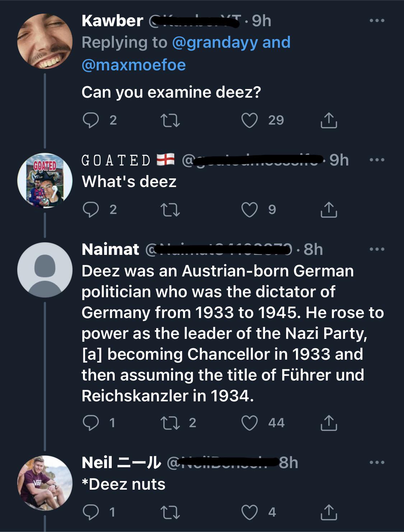Reply to GOATED's "What's deez" tweet
Image resolution: width=404 pixels, height=532 pixels.
(90, 210)
